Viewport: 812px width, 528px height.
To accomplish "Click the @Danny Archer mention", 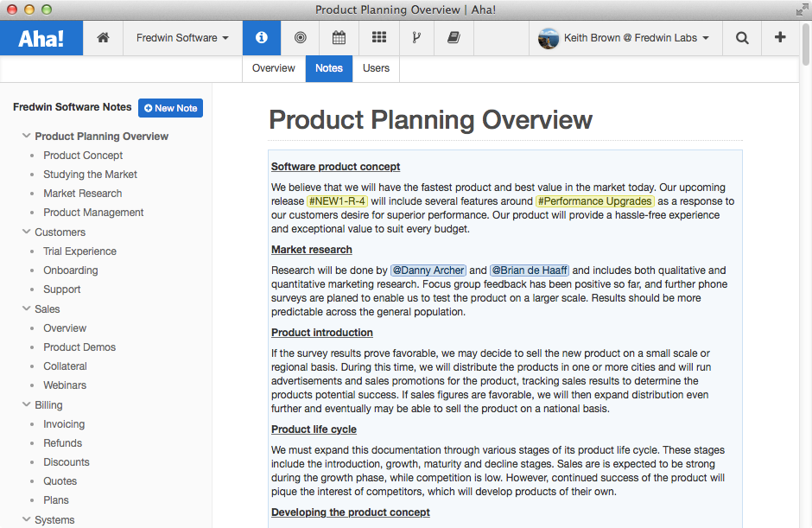I will click(428, 270).
